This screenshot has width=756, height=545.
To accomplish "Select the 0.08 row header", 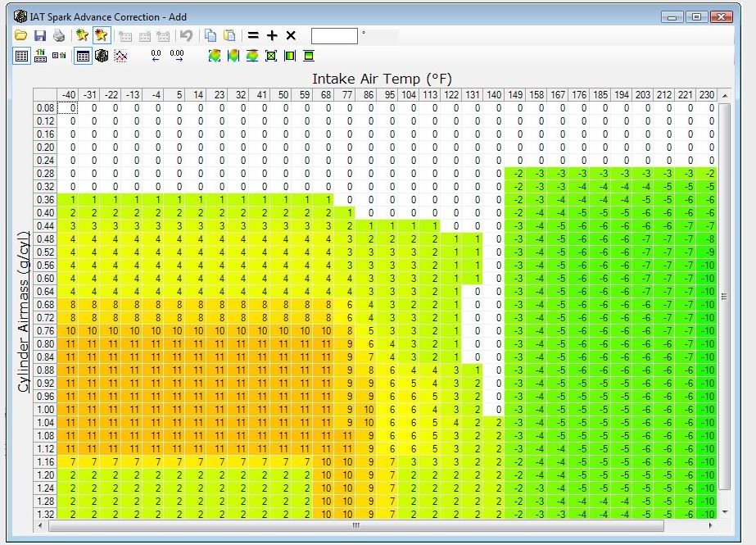I will pyautogui.click(x=45, y=108).
